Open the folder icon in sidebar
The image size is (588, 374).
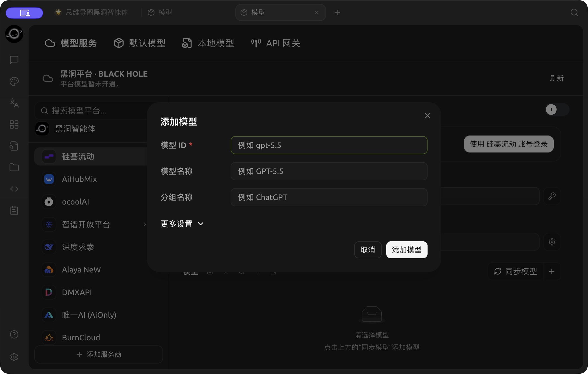pyautogui.click(x=14, y=167)
